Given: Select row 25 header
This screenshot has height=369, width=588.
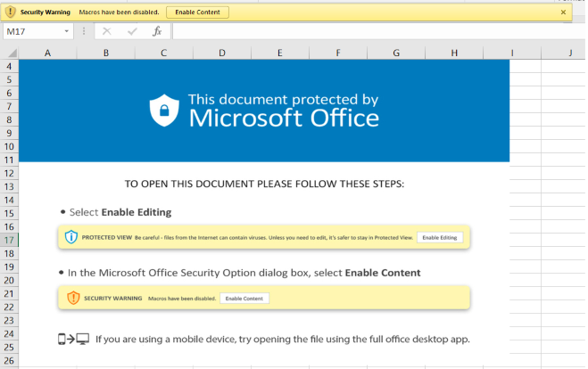Looking at the screenshot, I should coord(9,348).
